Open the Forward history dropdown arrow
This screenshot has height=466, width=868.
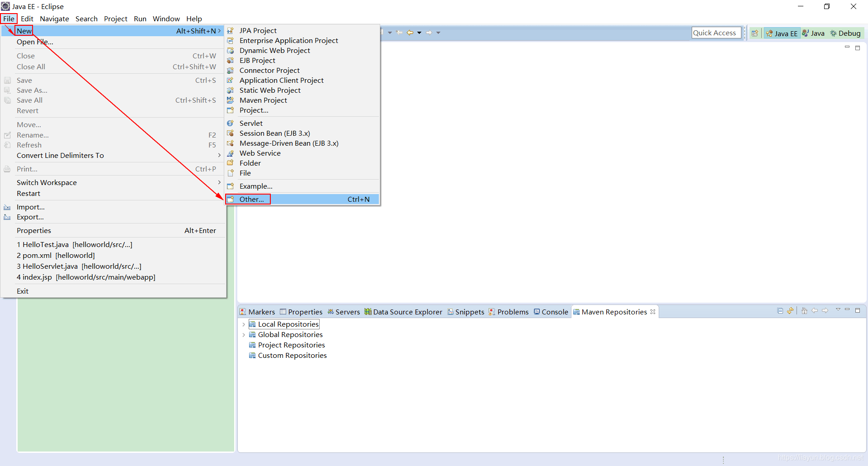[x=438, y=33]
